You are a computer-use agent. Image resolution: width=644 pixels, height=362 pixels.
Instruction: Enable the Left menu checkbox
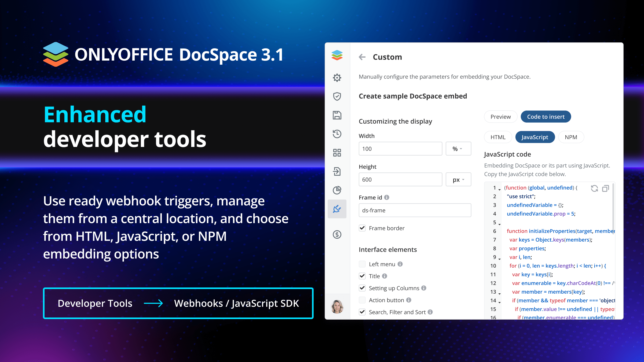[x=362, y=264]
